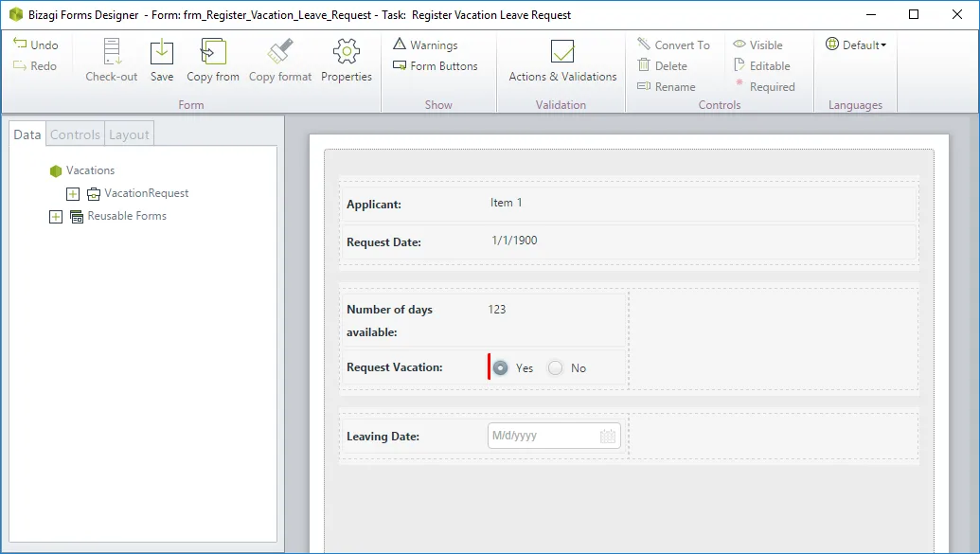
Task: Click the Leaving Date label
Action: tap(383, 437)
